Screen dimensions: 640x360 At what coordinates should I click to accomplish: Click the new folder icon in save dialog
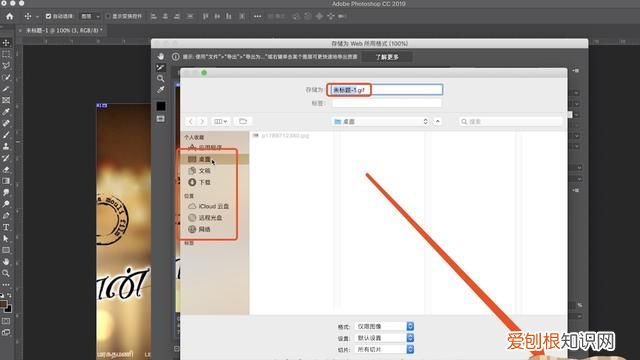point(243,121)
